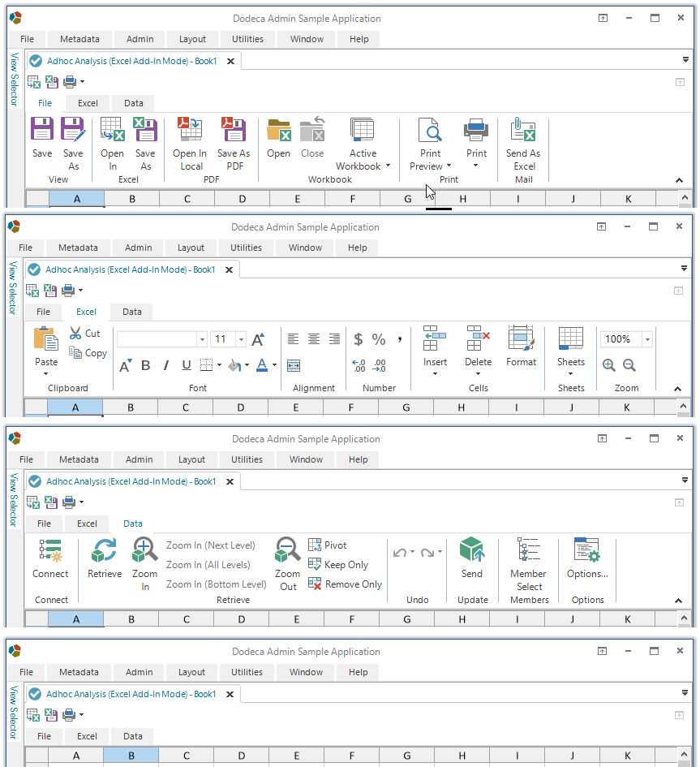Toggle Align Center in Alignment group
700x767 pixels.
pyautogui.click(x=314, y=339)
